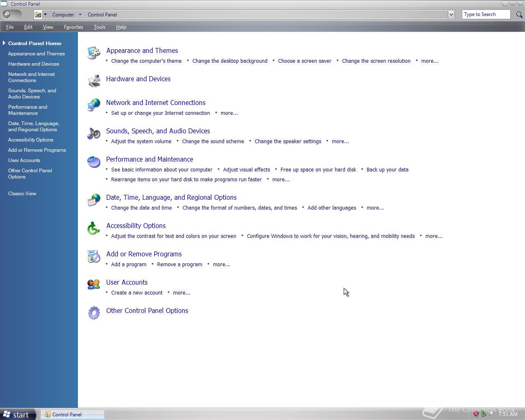Open the Help menu
This screenshot has width=525, height=420.
point(121,27)
